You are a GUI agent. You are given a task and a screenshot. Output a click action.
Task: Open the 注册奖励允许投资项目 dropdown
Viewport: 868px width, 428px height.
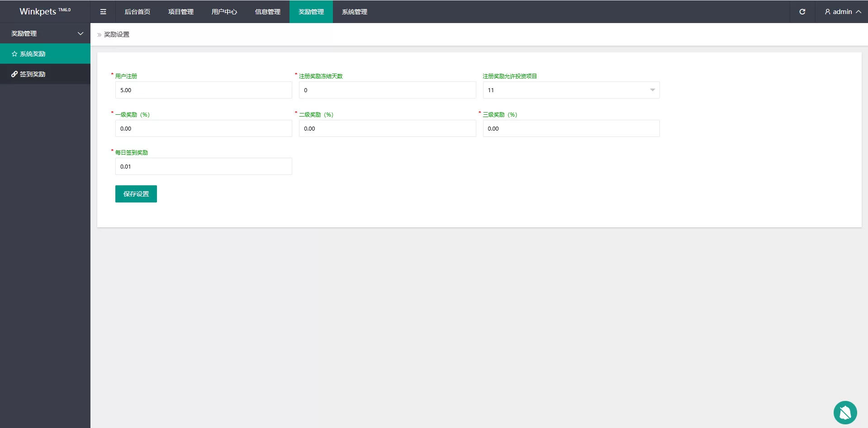point(571,90)
